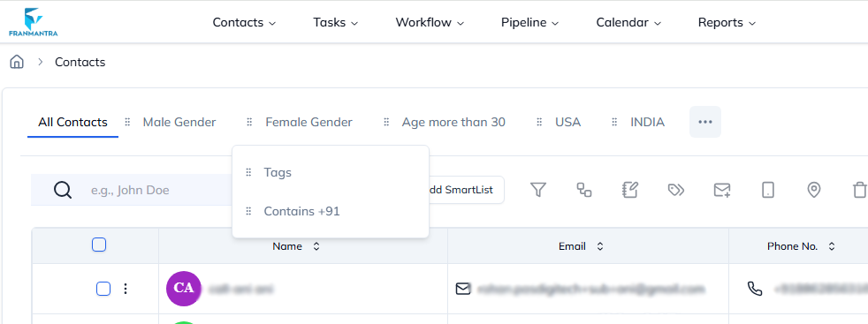Switch to Female Gender tab
Viewport: 868px width, 324px height.
[x=308, y=122]
